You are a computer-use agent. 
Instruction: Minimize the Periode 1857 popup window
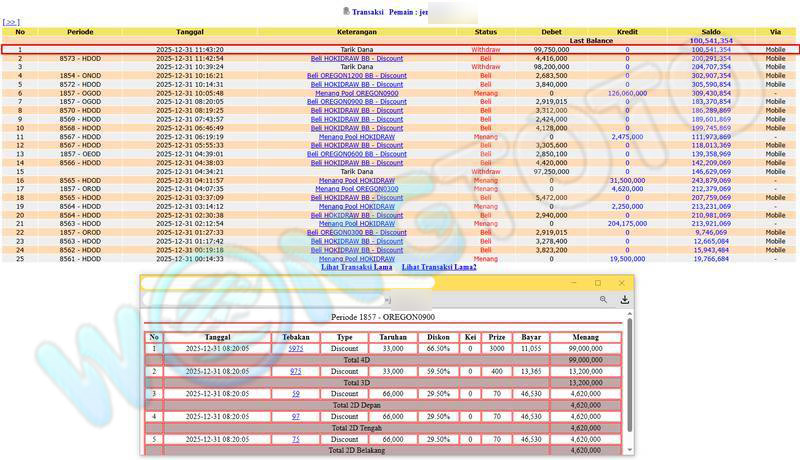pyautogui.click(x=575, y=283)
